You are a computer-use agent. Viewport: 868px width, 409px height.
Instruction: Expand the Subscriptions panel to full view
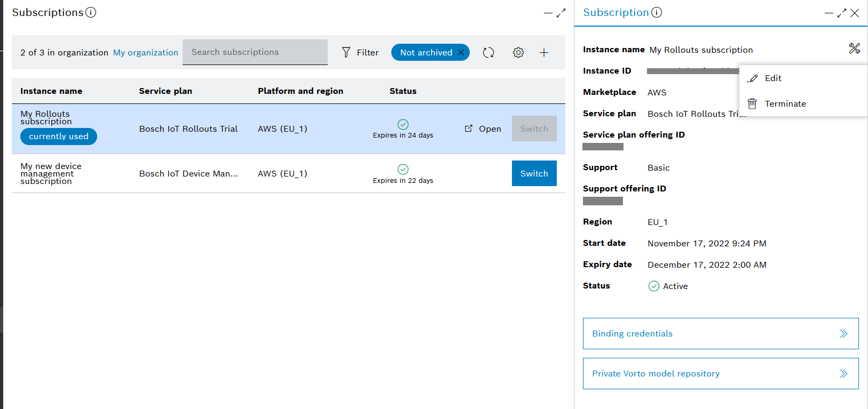561,13
